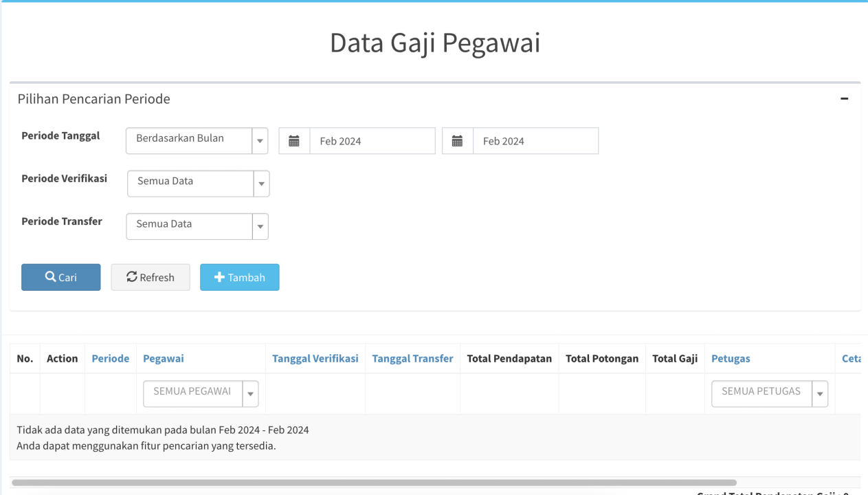This screenshot has height=495, width=868.
Task: Open the Periode Verifikasi Semua Data dropdown
Action: coord(198,184)
